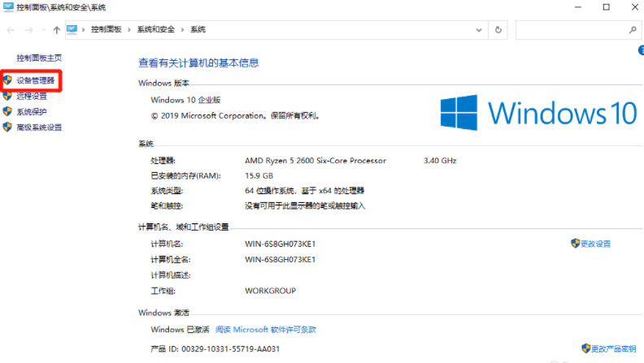
Task: Click the 64 位操作系统 system type value
Action: 304,191
